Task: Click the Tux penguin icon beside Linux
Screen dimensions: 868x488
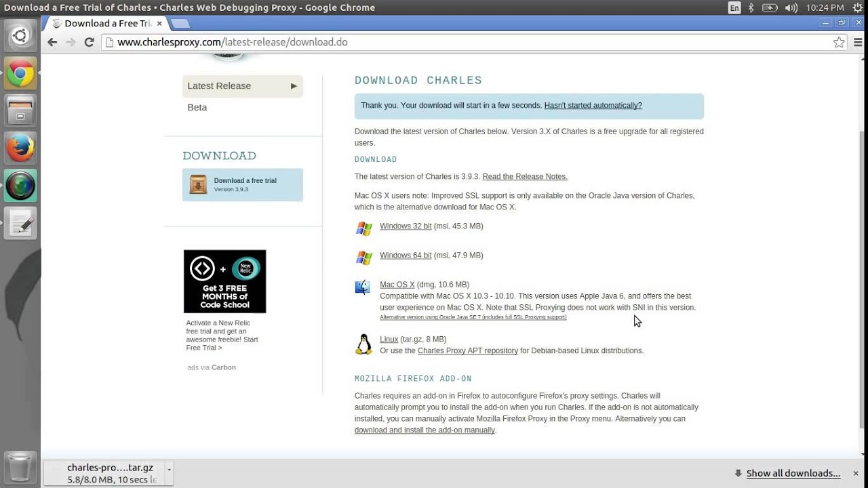Action: [364, 344]
